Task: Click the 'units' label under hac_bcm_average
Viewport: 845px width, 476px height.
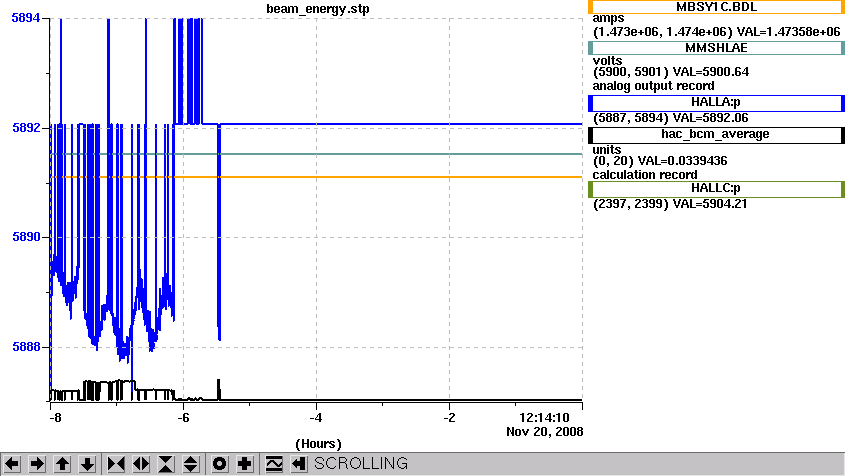Action: (x=607, y=150)
